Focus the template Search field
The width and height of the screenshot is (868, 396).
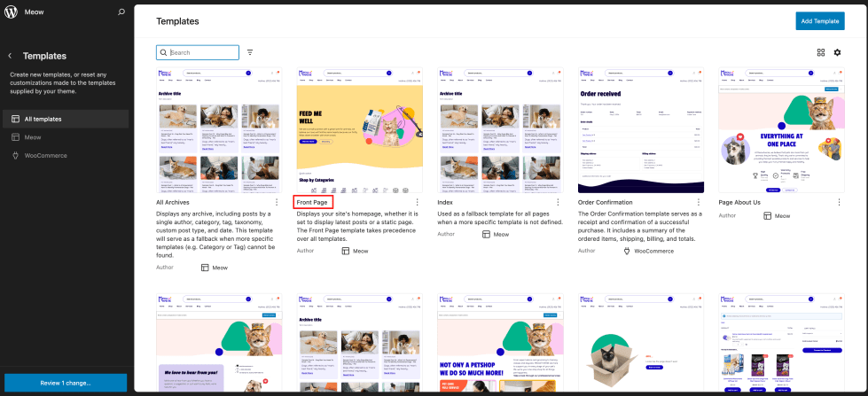click(x=198, y=52)
